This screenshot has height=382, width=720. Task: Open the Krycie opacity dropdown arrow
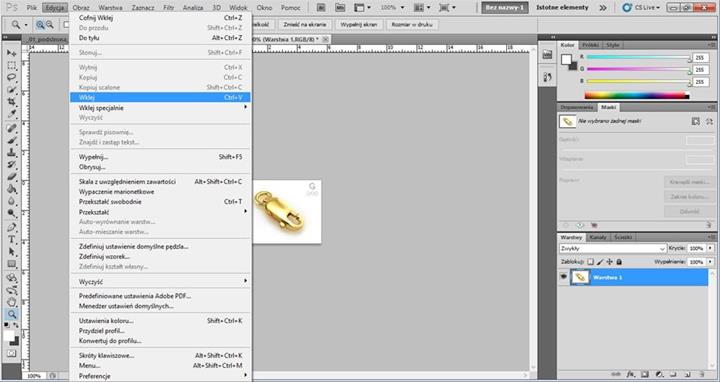click(x=710, y=248)
